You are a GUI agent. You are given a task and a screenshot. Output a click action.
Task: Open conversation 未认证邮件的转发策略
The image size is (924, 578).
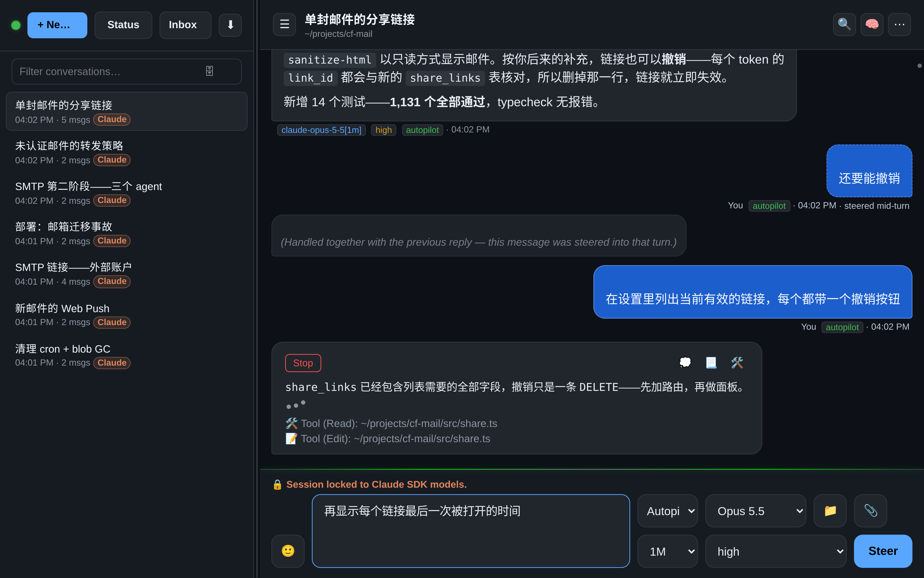click(126, 152)
